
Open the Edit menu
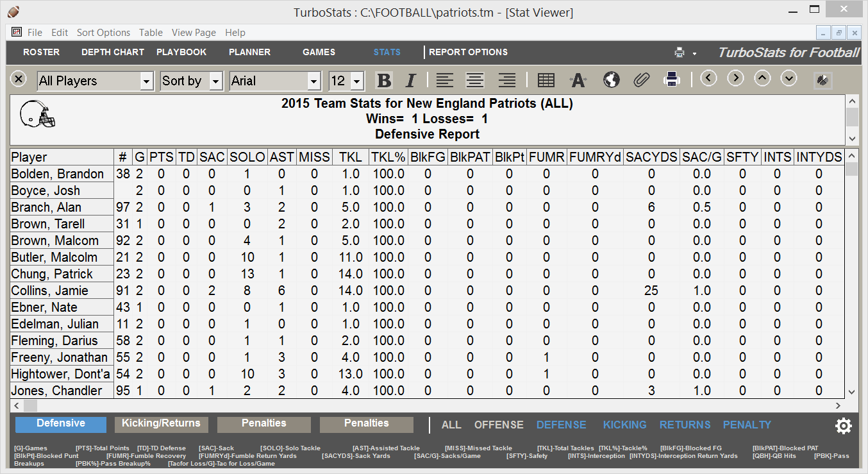point(60,33)
